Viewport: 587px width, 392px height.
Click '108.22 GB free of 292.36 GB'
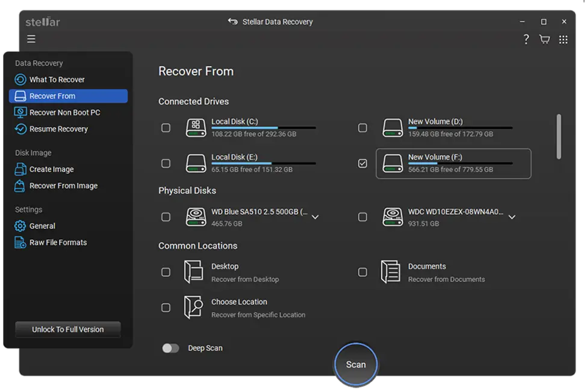point(254,134)
